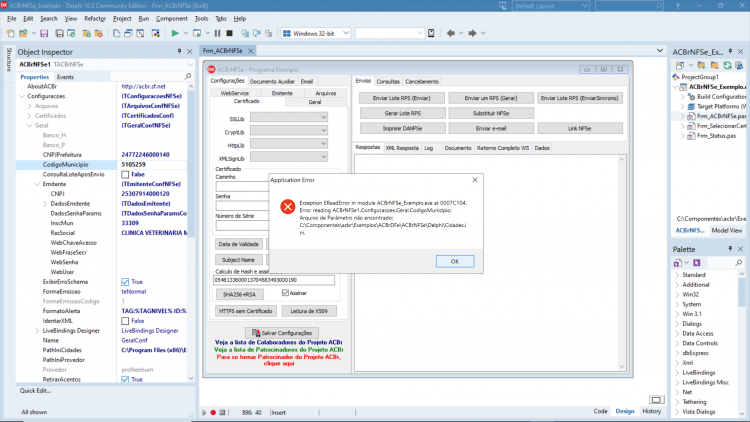The image size is (750, 422).
Task: Click the Remove File from Project icon
Action: 99,33
